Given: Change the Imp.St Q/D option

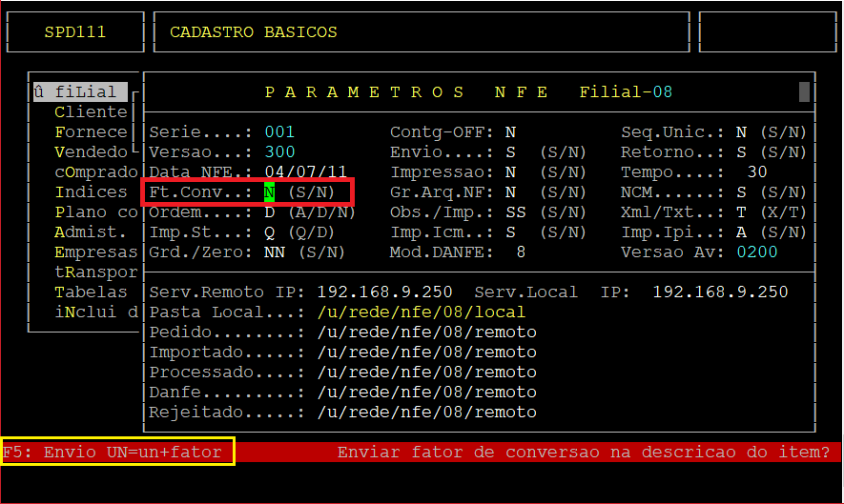Looking at the screenshot, I should (x=269, y=232).
